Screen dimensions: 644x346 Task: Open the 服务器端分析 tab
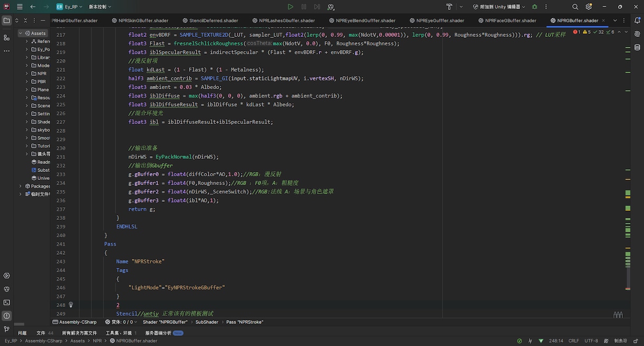pyautogui.click(x=164, y=333)
